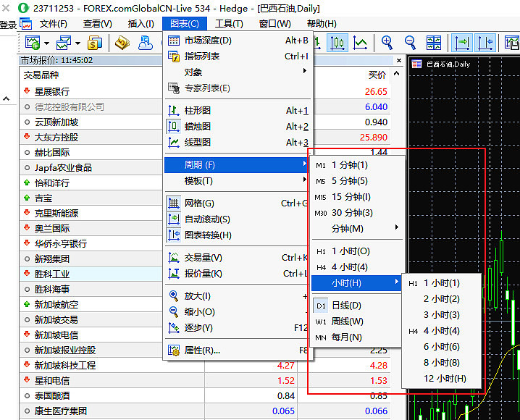Screen dimensions: 520x420
Task: Open the 插入(I) menu
Action: (141, 24)
